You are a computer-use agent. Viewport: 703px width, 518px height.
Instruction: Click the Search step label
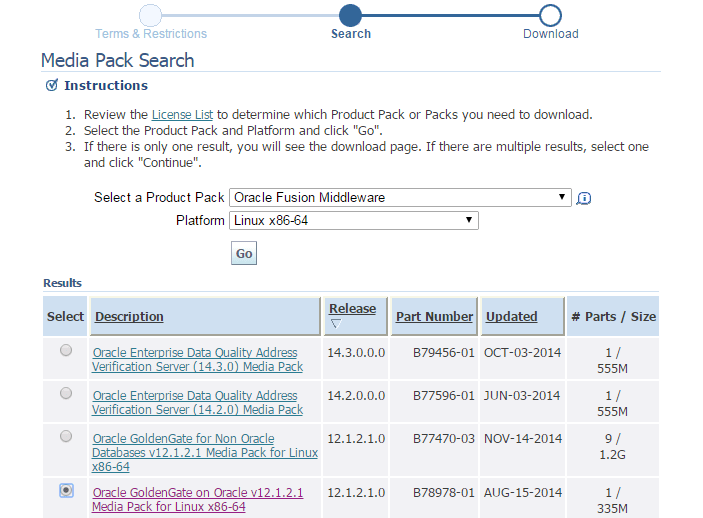pyautogui.click(x=351, y=34)
